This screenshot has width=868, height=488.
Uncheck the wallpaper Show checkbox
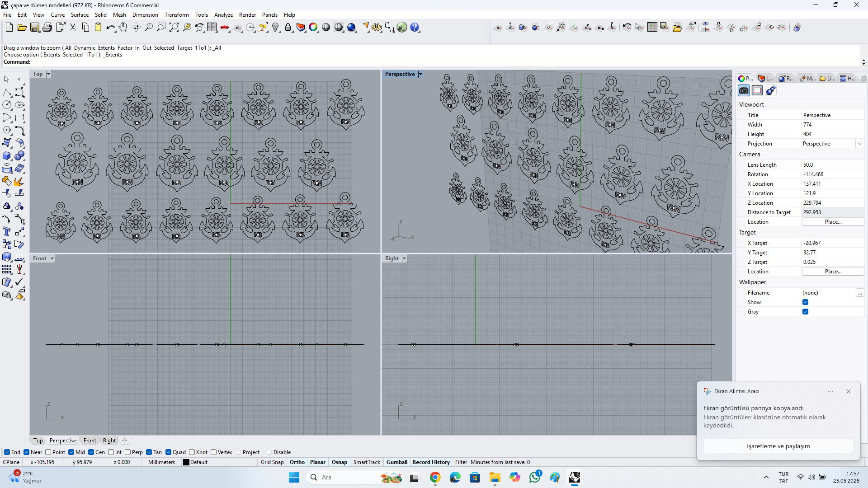tap(805, 302)
